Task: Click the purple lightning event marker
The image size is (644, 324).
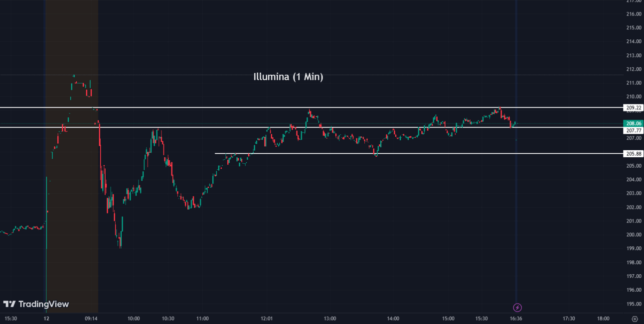Action: pyautogui.click(x=517, y=308)
